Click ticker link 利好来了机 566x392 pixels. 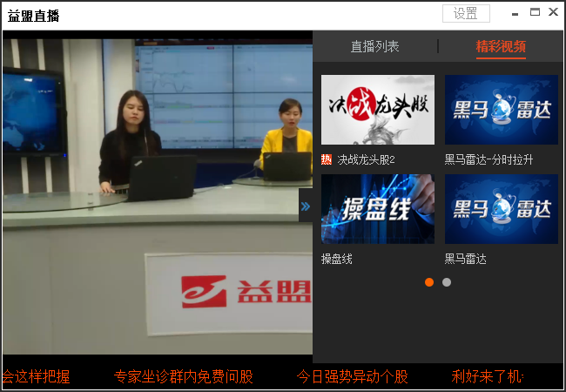point(488,377)
